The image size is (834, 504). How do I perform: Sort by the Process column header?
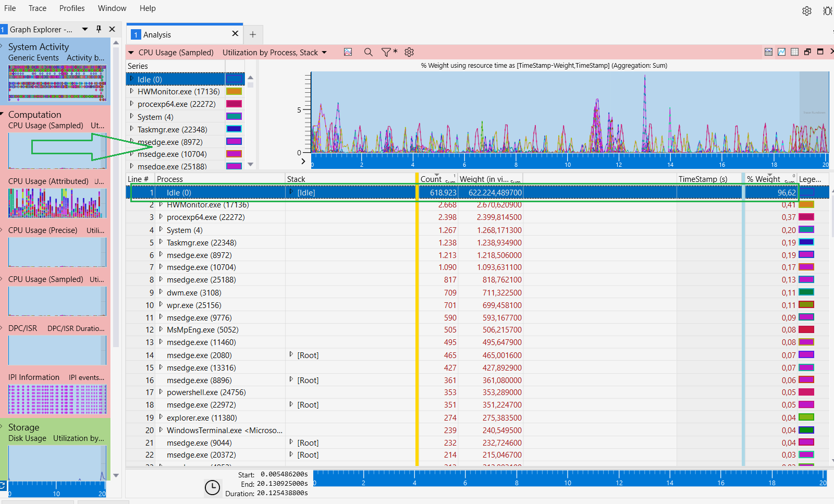coord(220,179)
